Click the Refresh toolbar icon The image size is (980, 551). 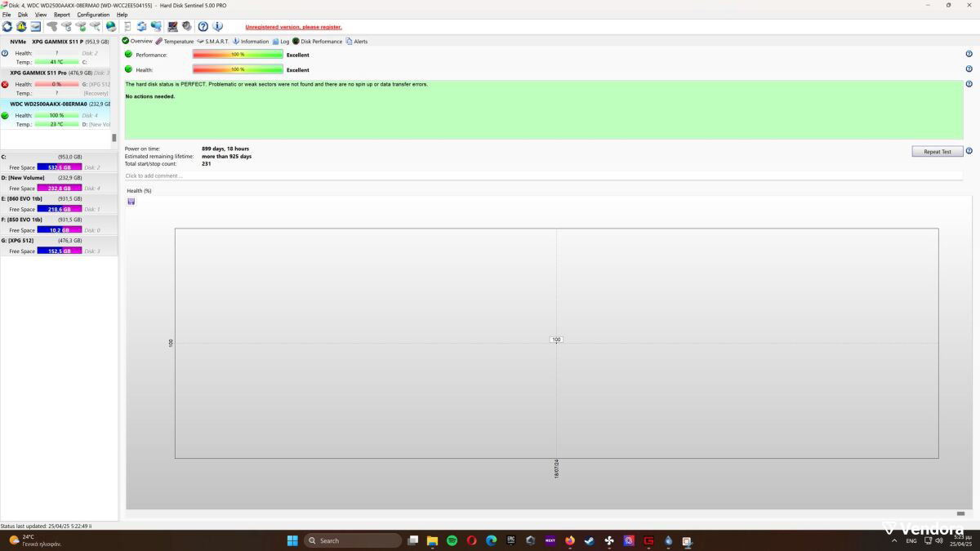[x=7, y=27]
